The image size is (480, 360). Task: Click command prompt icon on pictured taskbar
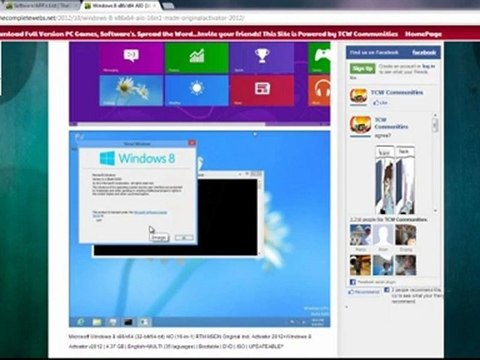click(x=128, y=322)
